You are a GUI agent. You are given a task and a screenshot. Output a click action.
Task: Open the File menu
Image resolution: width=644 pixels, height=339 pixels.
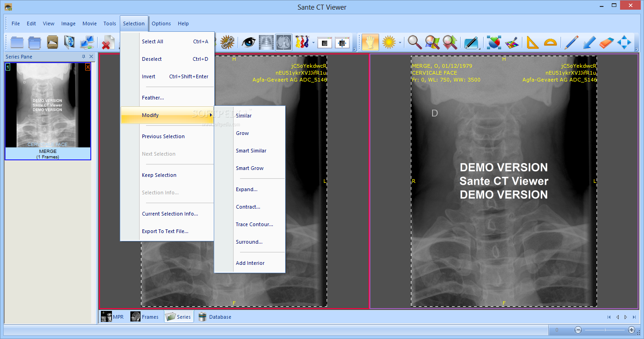pyautogui.click(x=16, y=23)
